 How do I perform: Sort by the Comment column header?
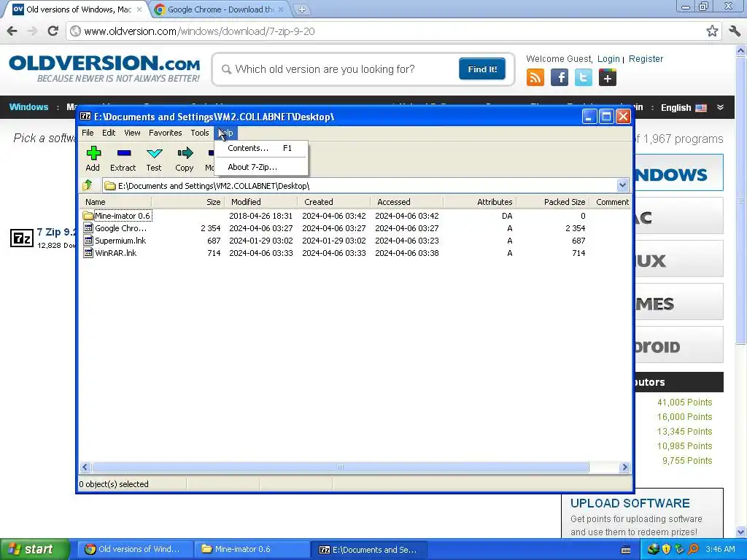point(611,202)
